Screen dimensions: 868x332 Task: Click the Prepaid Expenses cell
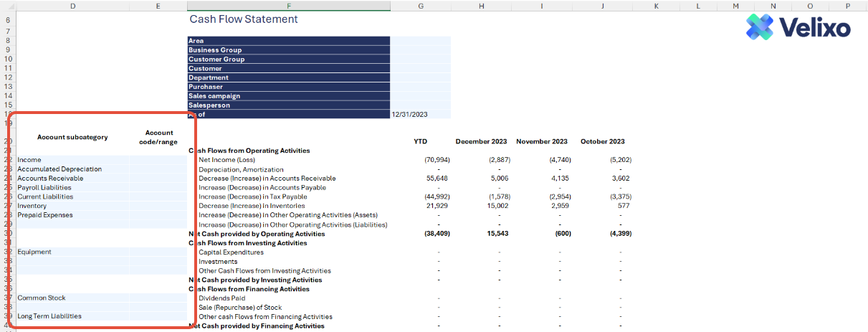click(x=73, y=215)
